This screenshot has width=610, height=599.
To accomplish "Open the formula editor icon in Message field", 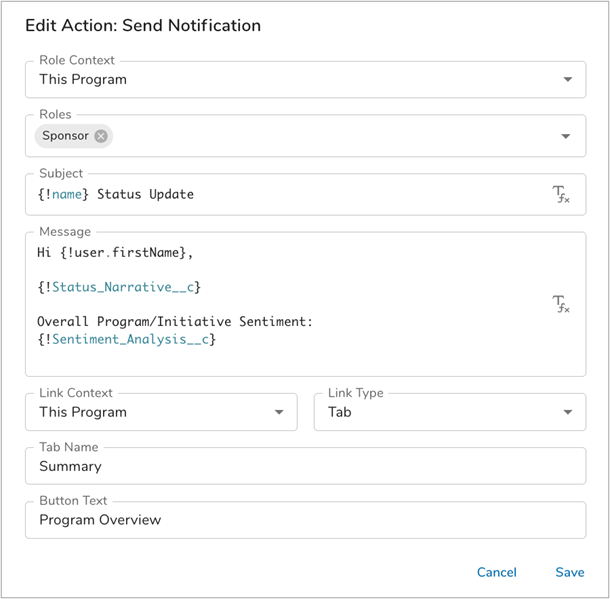I will click(561, 304).
